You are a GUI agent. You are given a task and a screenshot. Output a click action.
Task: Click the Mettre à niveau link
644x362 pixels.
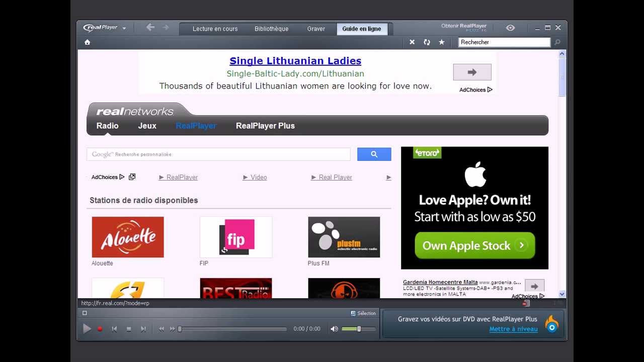[514, 329]
